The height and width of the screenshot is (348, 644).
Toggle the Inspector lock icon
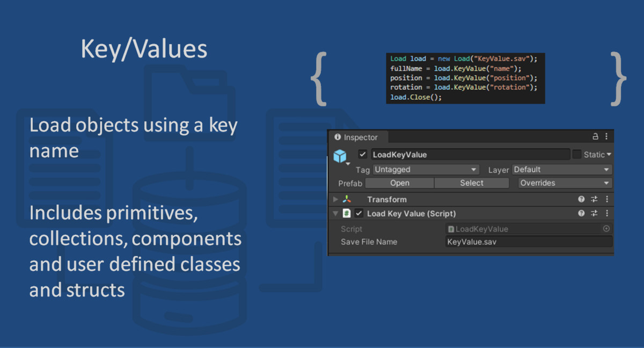(x=595, y=137)
